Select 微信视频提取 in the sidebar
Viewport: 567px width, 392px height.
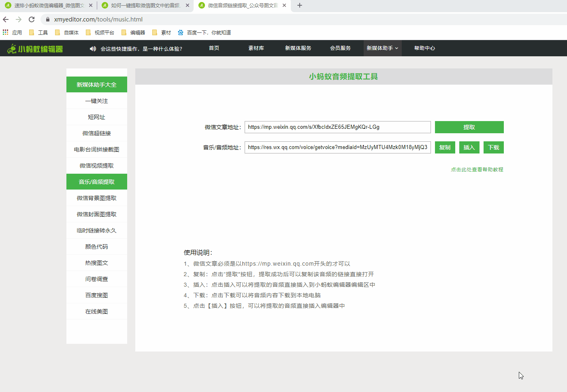(x=96, y=166)
